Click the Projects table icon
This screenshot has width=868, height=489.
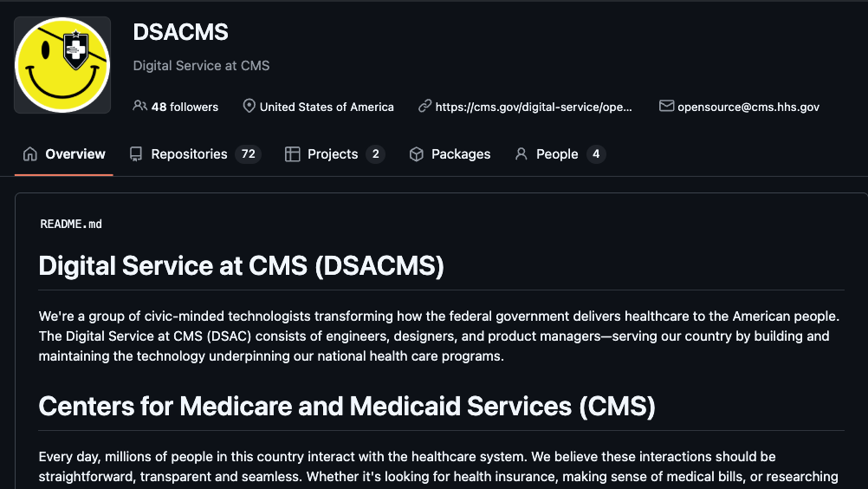(x=293, y=154)
